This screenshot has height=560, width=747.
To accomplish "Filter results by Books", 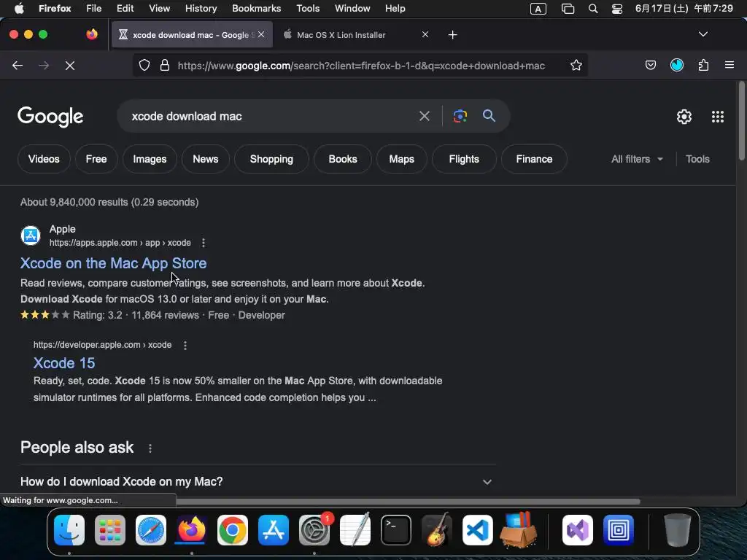I will [x=343, y=159].
